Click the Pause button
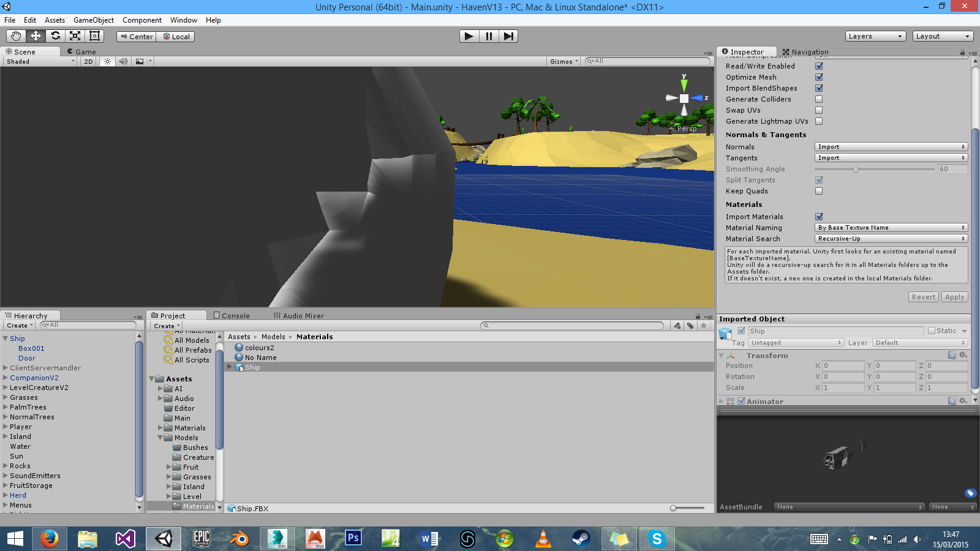Viewport: 980px width, 551px height. (489, 36)
